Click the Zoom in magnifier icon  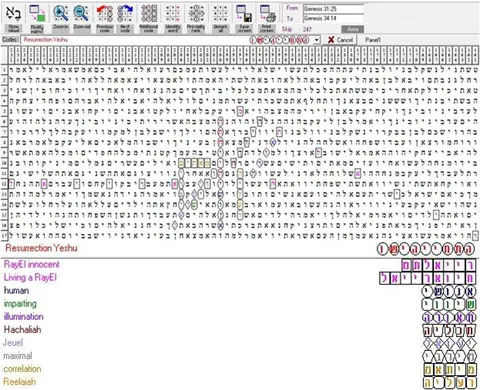(x=60, y=13)
